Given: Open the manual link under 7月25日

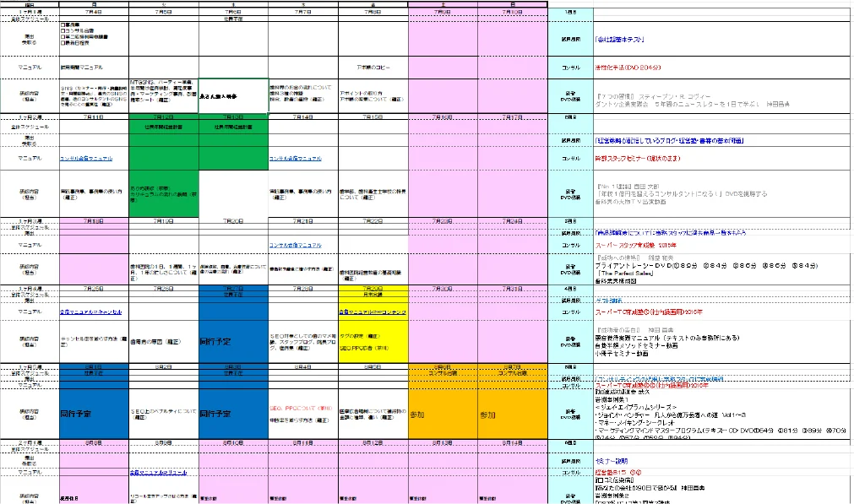Looking at the screenshot, I should (x=91, y=312).
